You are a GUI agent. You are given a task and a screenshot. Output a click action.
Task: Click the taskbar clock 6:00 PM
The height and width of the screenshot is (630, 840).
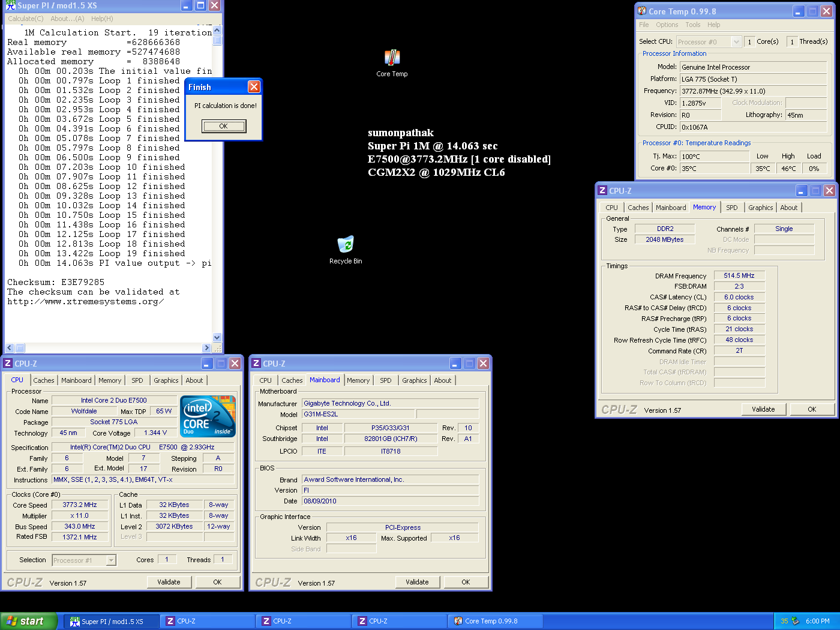(x=818, y=621)
